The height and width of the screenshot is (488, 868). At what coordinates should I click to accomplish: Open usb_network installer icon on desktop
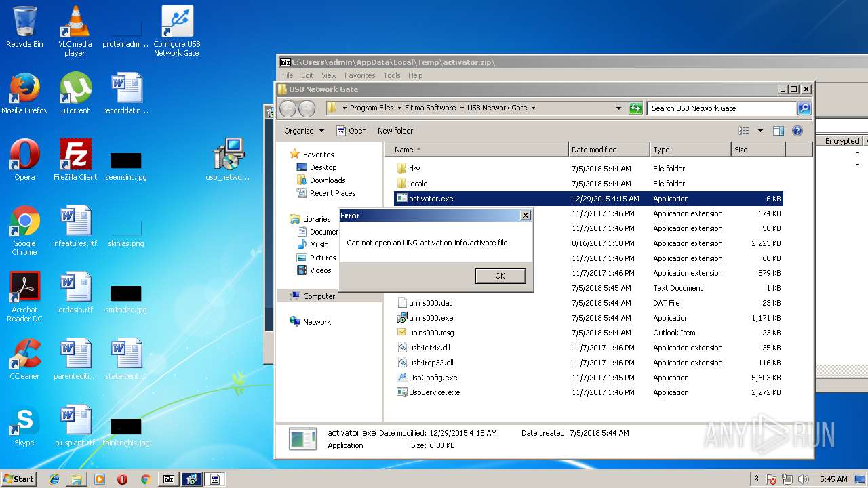[228, 160]
